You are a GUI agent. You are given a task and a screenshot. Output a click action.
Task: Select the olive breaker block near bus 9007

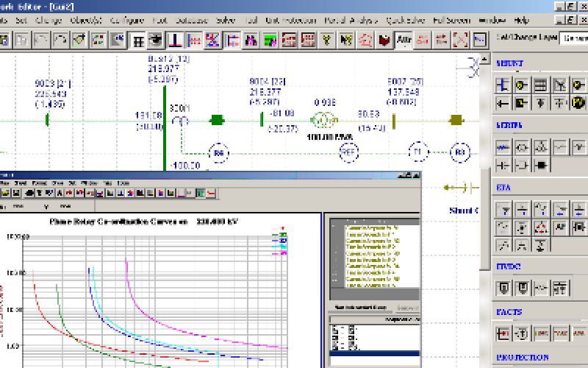pos(456,120)
